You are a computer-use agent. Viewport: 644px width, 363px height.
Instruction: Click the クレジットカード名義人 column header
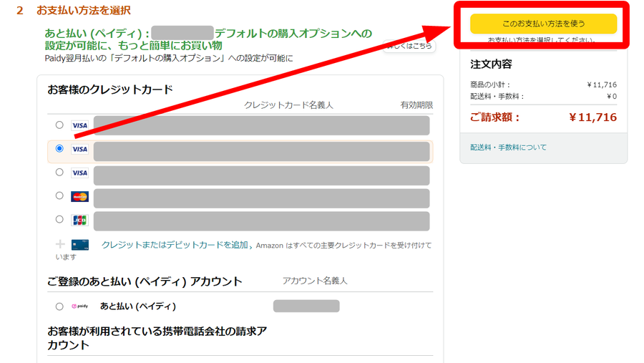(289, 105)
